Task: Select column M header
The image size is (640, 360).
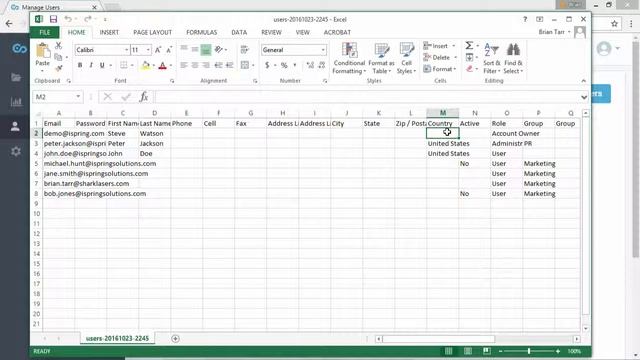Action: (x=442, y=113)
